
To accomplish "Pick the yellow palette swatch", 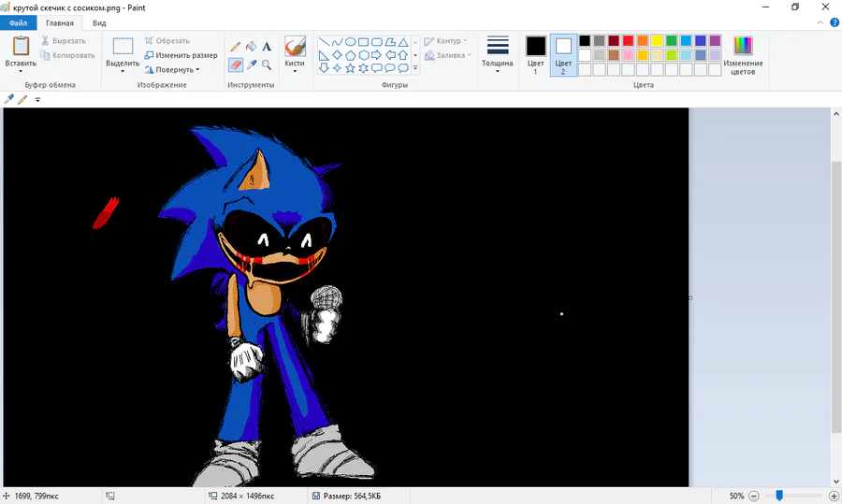I will pos(658,41).
